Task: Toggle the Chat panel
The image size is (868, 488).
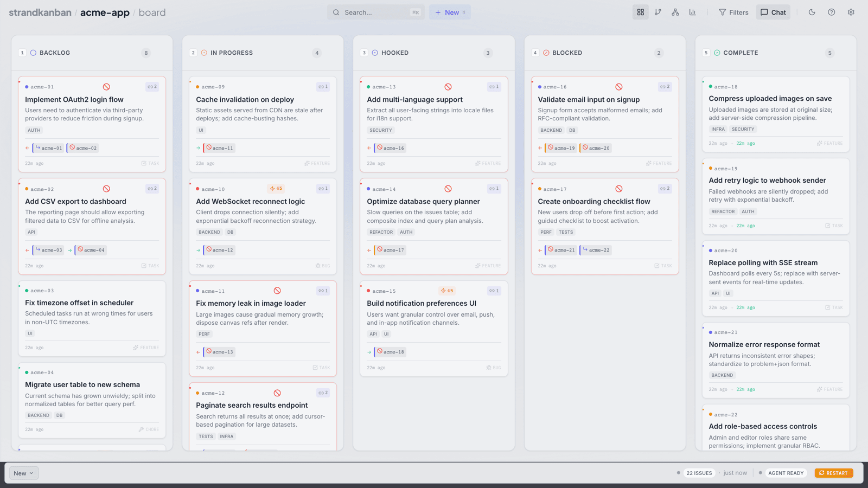Action: point(773,12)
